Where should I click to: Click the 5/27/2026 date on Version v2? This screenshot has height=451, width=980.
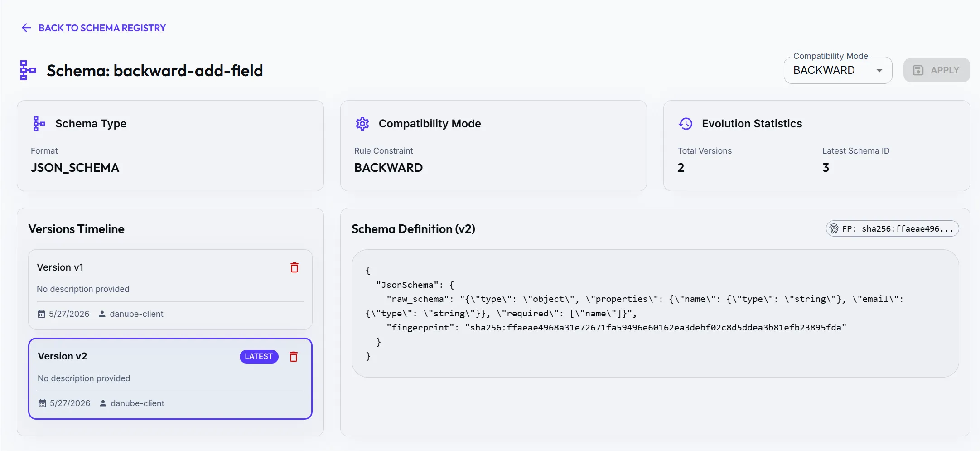pyautogui.click(x=70, y=403)
